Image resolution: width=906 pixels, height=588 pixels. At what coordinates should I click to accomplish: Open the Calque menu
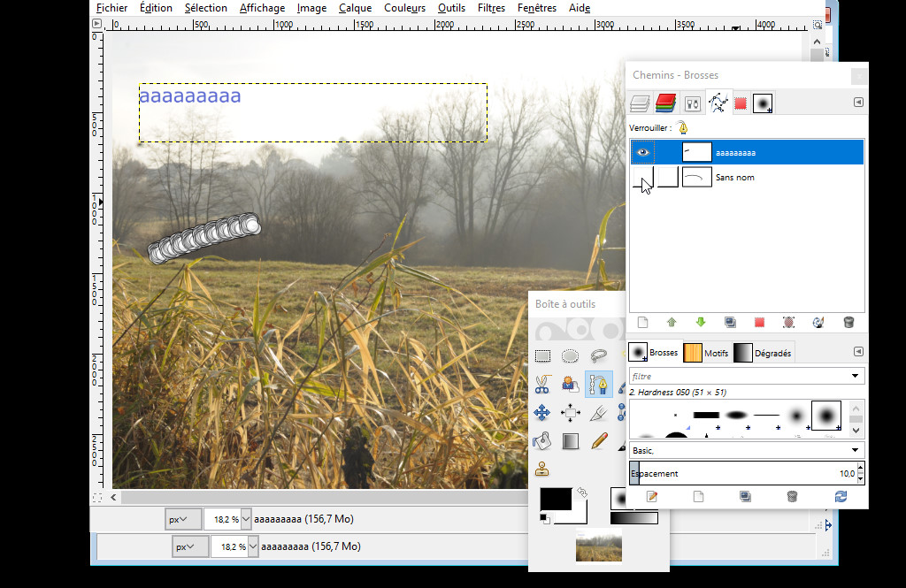click(356, 8)
